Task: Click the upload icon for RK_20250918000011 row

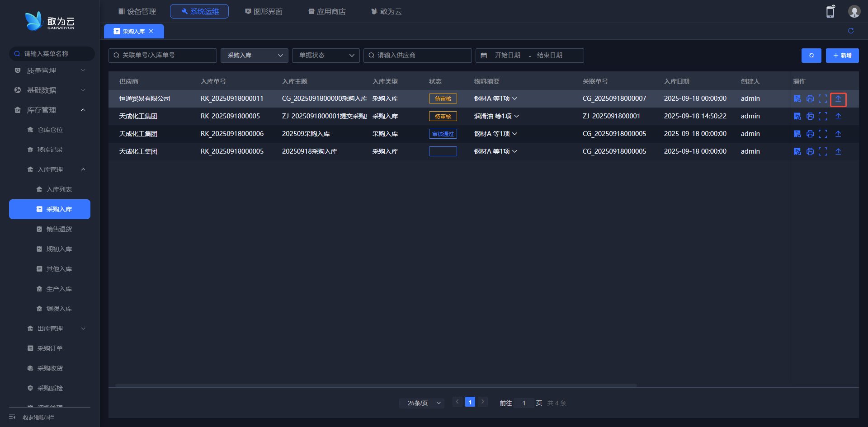Action: pos(838,99)
